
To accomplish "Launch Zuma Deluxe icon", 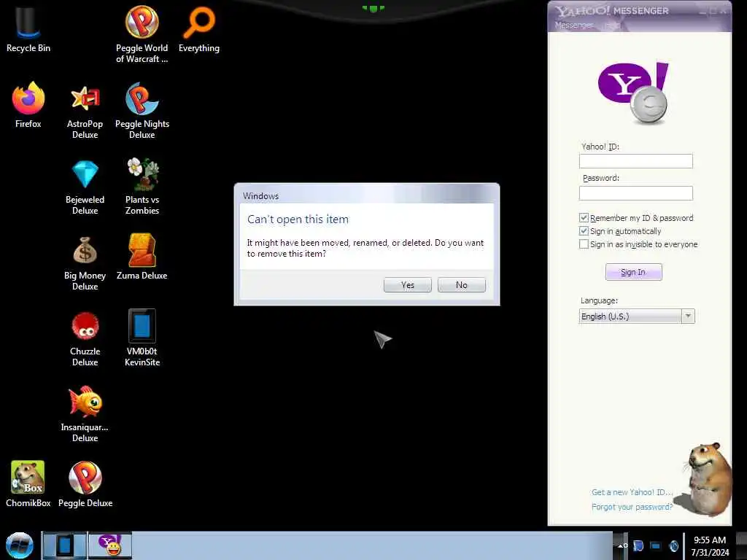I will (x=142, y=257).
